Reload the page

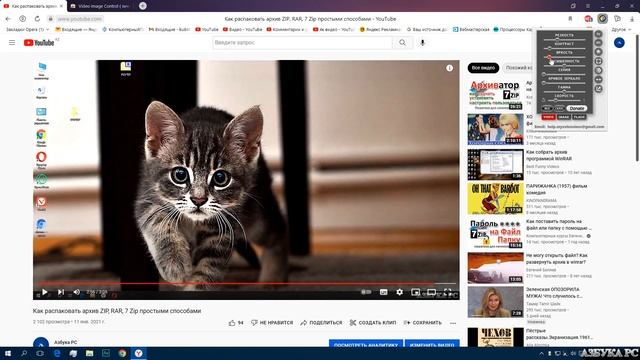click(x=37, y=19)
